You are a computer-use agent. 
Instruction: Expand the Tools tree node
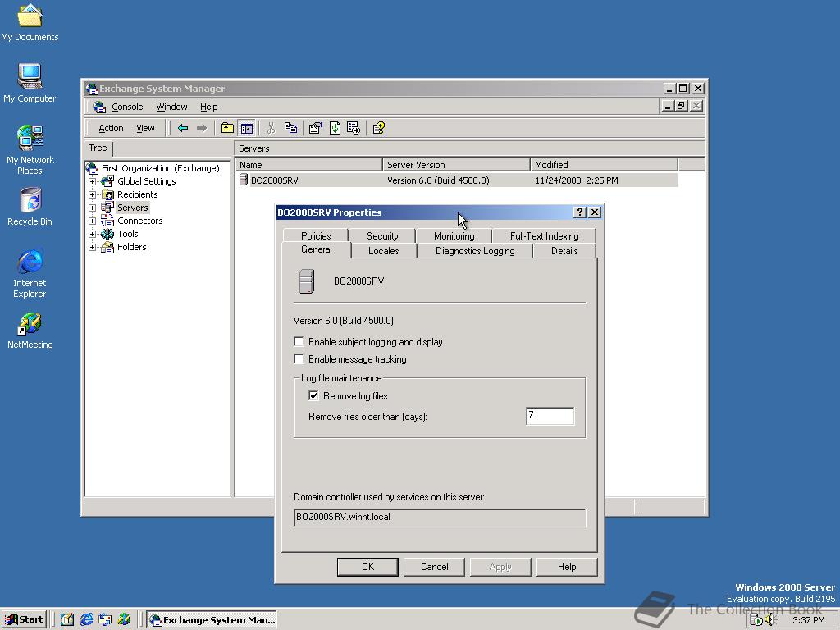click(92, 234)
